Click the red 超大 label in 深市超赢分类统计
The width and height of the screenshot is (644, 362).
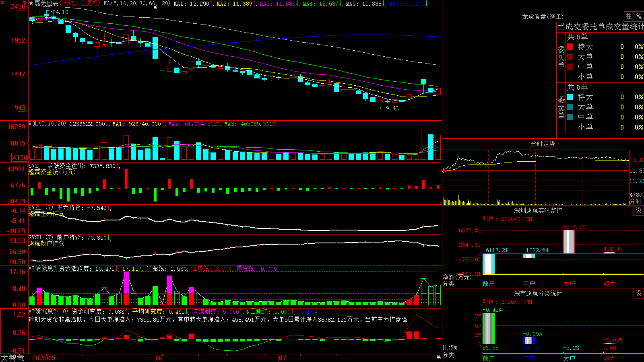tap(609, 358)
